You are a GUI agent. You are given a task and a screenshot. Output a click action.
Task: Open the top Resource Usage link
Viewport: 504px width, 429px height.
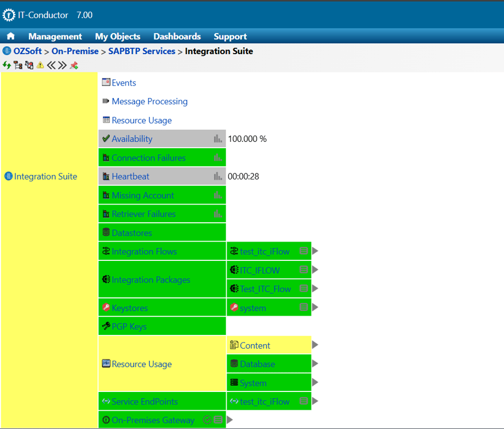(x=142, y=120)
